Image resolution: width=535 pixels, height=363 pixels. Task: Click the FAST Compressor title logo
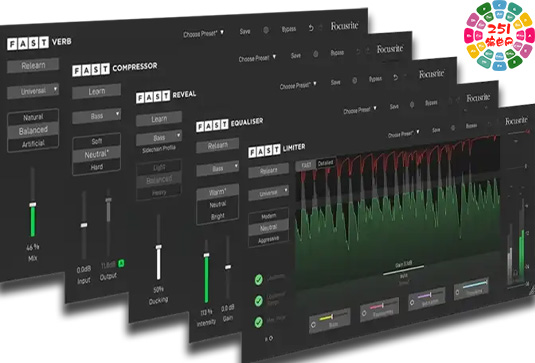tap(115, 69)
